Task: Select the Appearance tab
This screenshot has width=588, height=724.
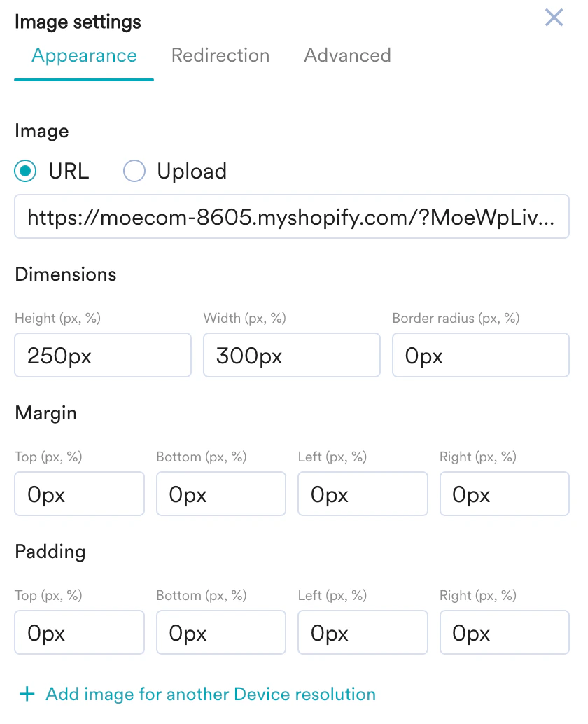Action: coord(83,55)
